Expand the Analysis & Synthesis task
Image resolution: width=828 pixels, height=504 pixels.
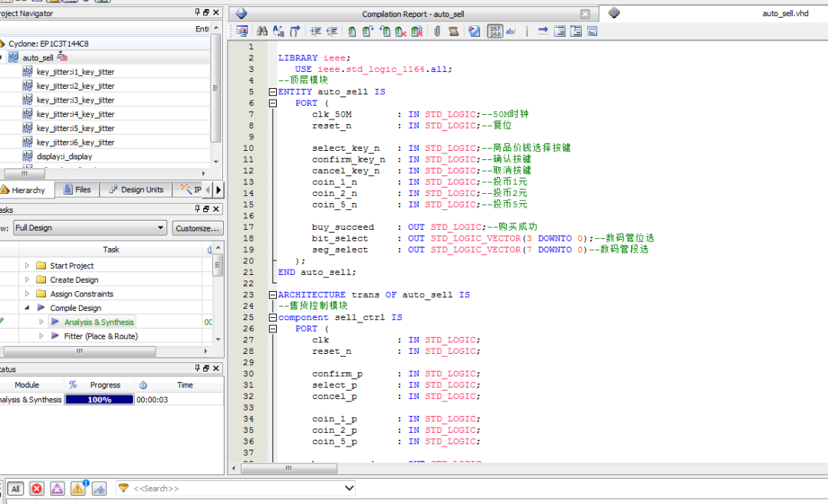[x=41, y=322]
